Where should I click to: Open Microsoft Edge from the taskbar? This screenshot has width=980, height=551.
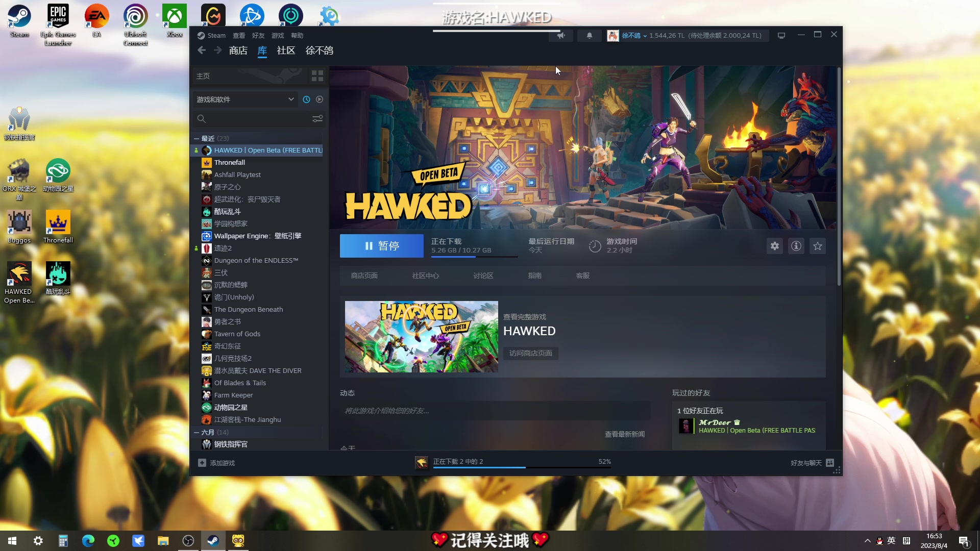pyautogui.click(x=88, y=541)
